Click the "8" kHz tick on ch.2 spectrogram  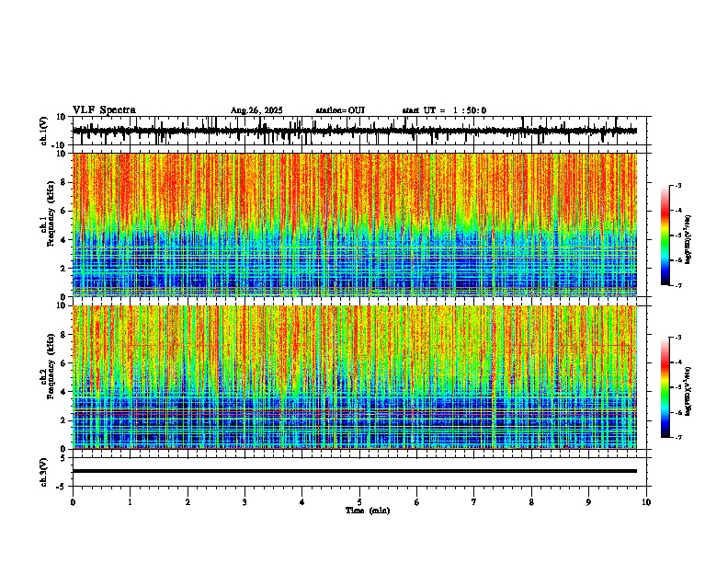pyautogui.click(x=64, y=335)
